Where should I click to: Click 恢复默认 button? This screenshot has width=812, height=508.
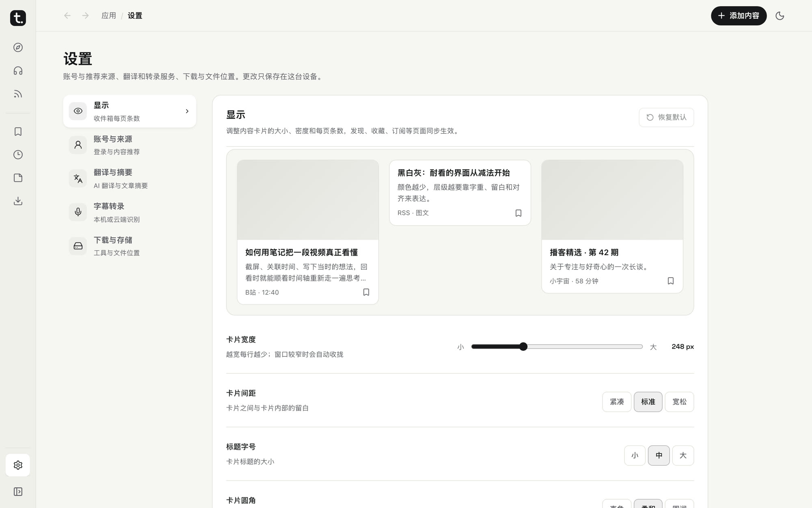tap(666, 117)
